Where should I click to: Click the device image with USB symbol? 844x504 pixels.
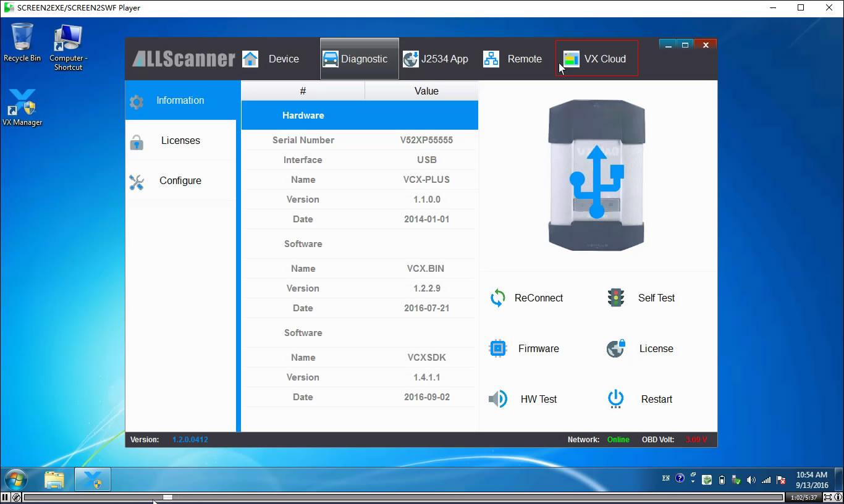coord(597,175)
